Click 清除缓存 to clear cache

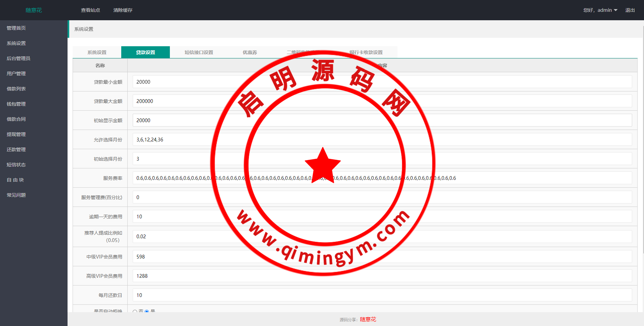(123, 10)
